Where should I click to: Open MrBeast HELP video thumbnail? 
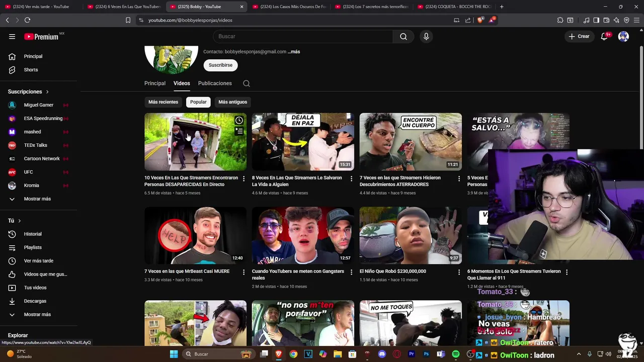(x=195, y=235)
